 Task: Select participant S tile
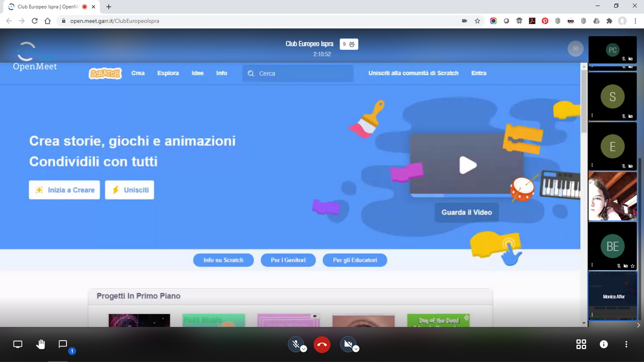(x=613, y=97)
